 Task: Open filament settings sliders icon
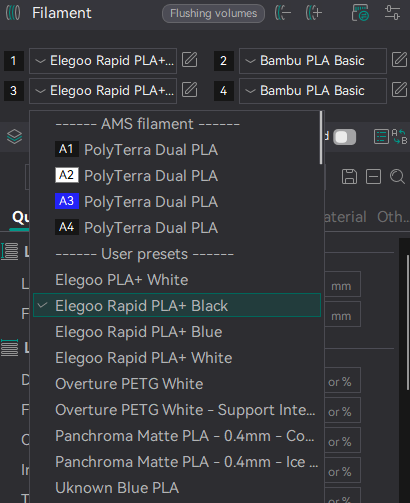tap(392, 13)
